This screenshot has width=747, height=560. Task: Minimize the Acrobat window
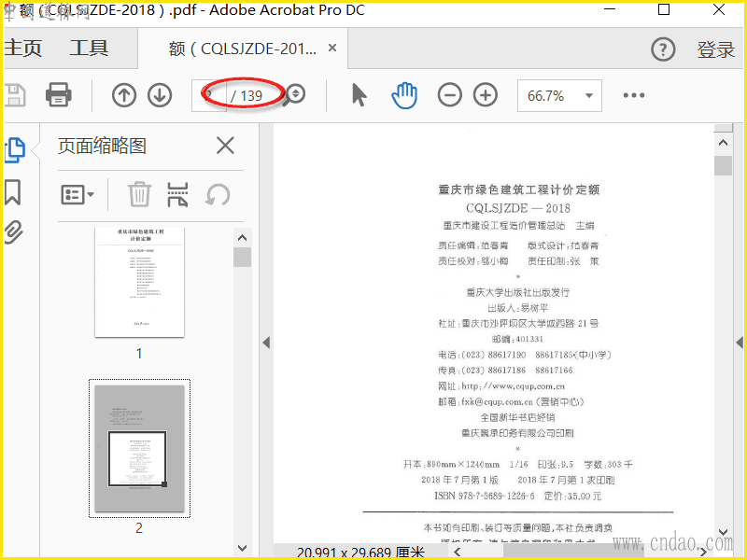tap(610, 9)
